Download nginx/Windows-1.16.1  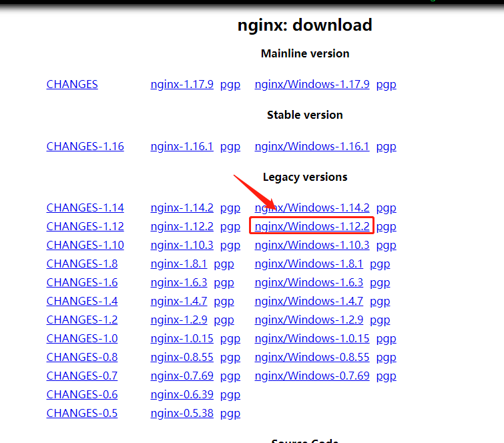312,146
